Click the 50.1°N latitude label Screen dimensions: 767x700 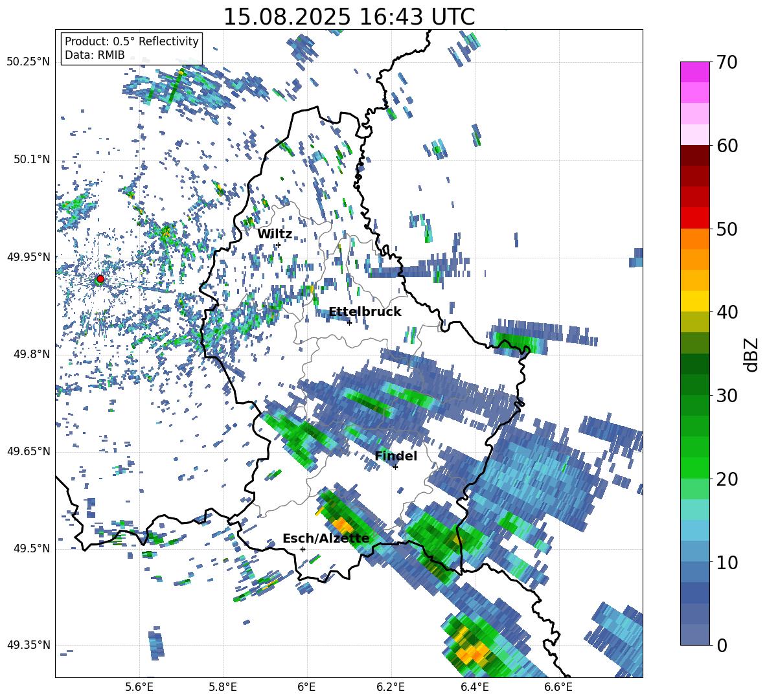click(31, 160)
